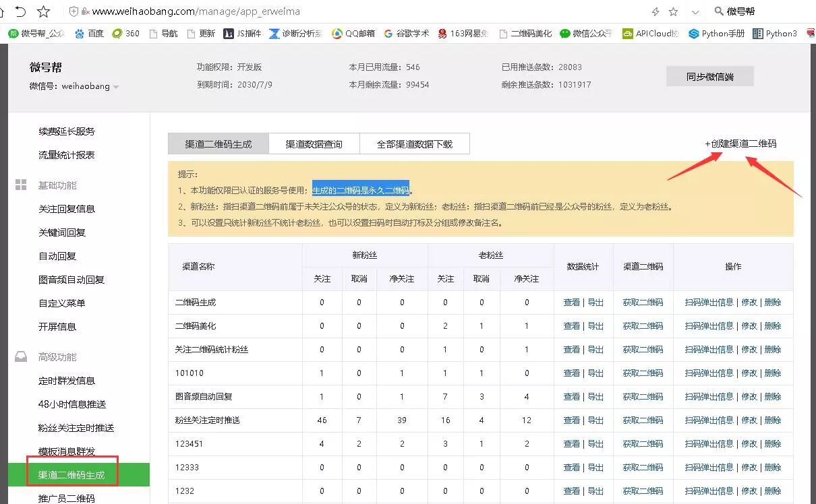Click the address bar URL weihaobang.com
The image size is (816, 504).
196,11
